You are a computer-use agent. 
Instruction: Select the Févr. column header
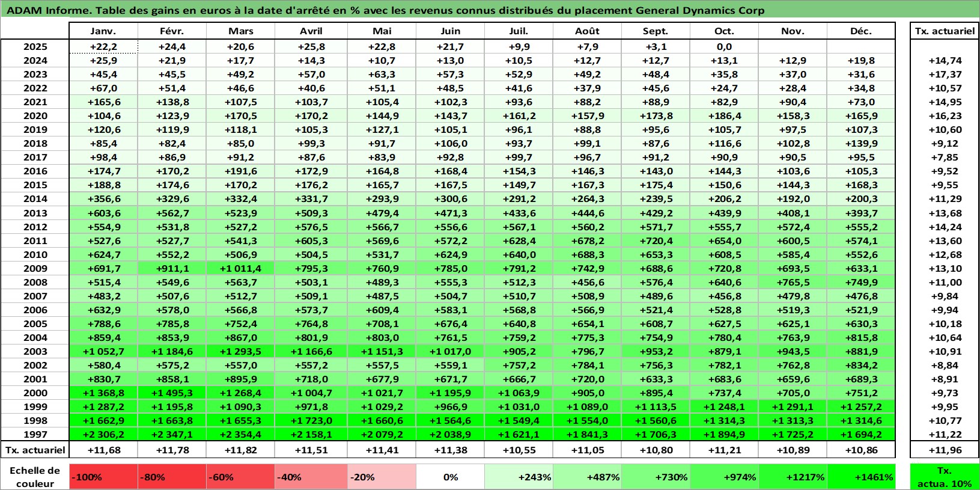point(172,31)
